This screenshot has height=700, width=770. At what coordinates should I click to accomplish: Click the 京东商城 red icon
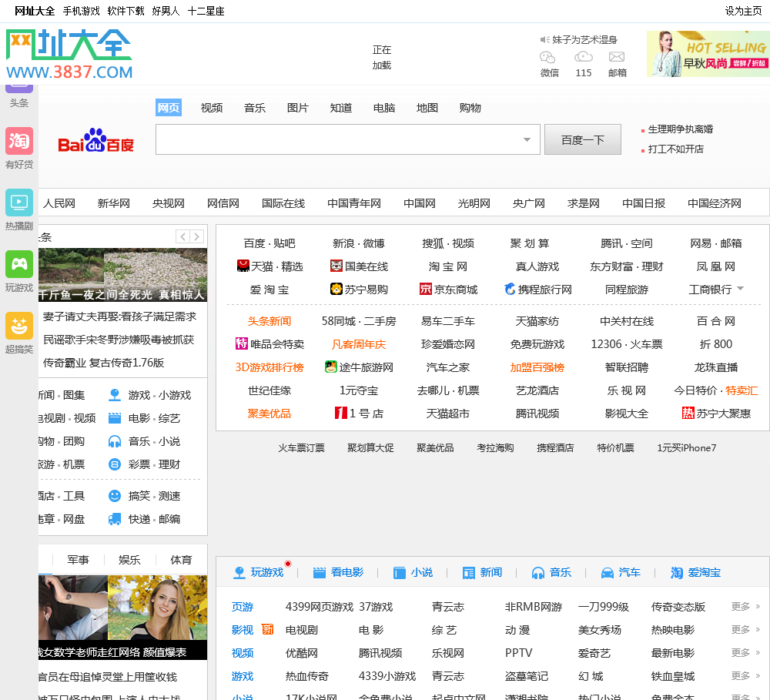click(x=426, y=289)
